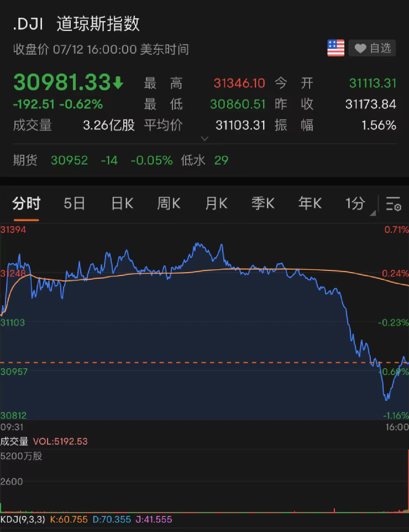This screenshot has height=532, width=409.
Task: Tap the 成交量 VOL:5192.53 indicator label
Action: point(44,441)
